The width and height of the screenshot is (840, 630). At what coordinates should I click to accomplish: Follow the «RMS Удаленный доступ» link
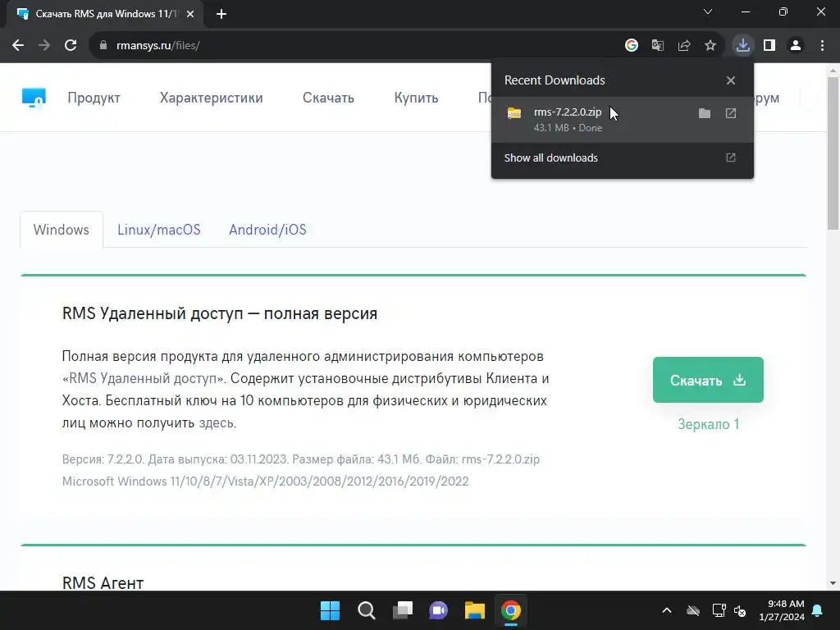(143, 379)
